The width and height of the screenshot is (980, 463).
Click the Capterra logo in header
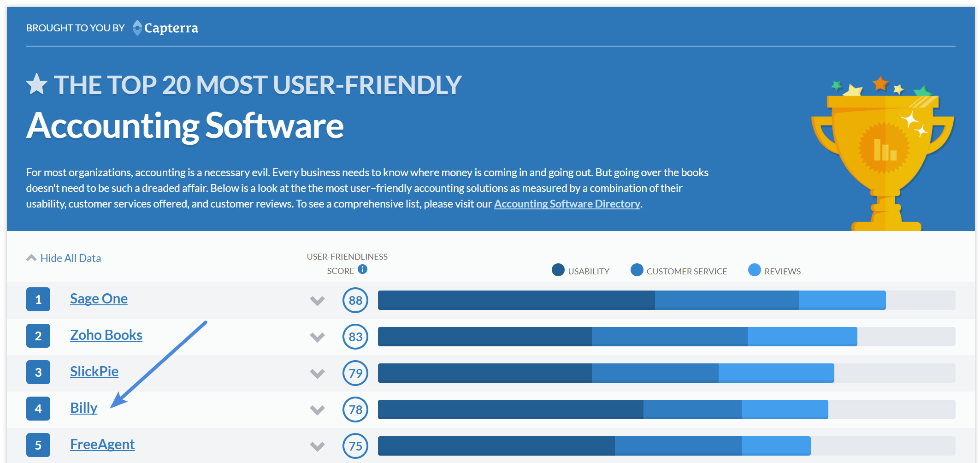click(165, 28)
